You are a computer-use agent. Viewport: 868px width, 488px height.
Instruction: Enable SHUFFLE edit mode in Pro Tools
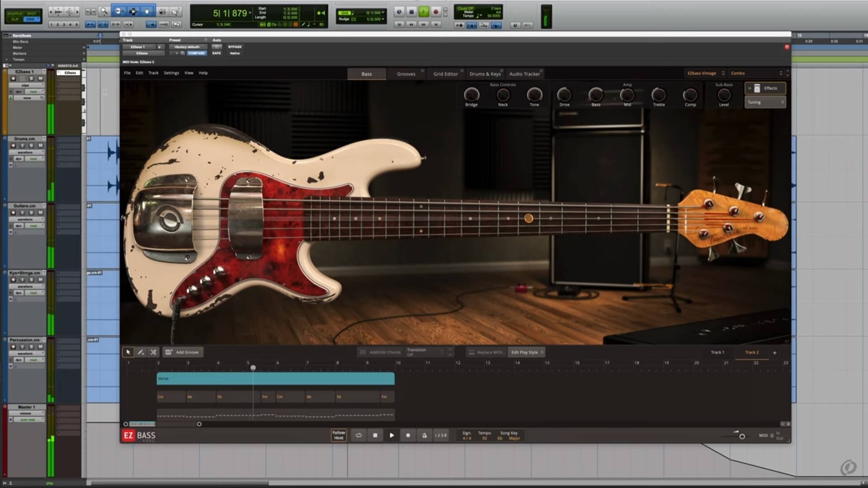click(14, 14)
